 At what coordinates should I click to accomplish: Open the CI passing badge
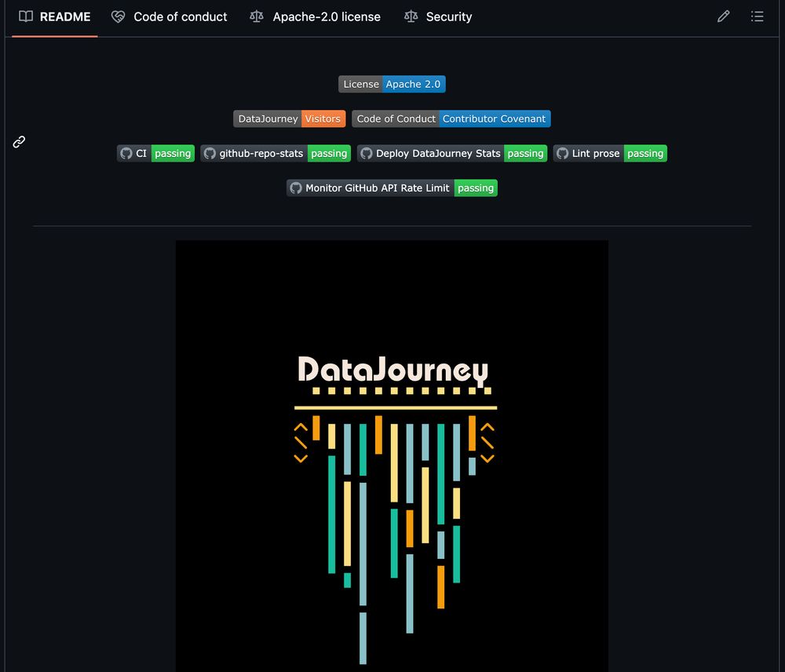(155, 153)
